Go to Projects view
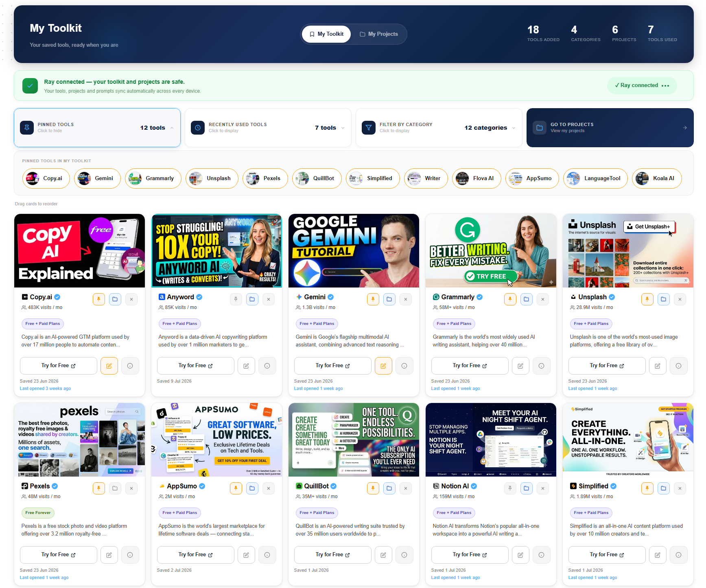The height and width of the screenshot is (588, 706). click(x=610, y=128)
